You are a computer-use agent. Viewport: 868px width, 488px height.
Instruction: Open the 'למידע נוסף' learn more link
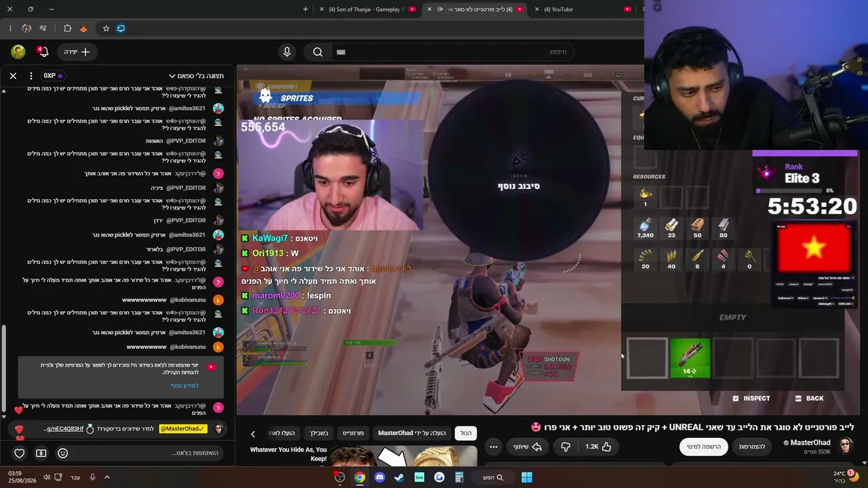click(x=184, y=386)
